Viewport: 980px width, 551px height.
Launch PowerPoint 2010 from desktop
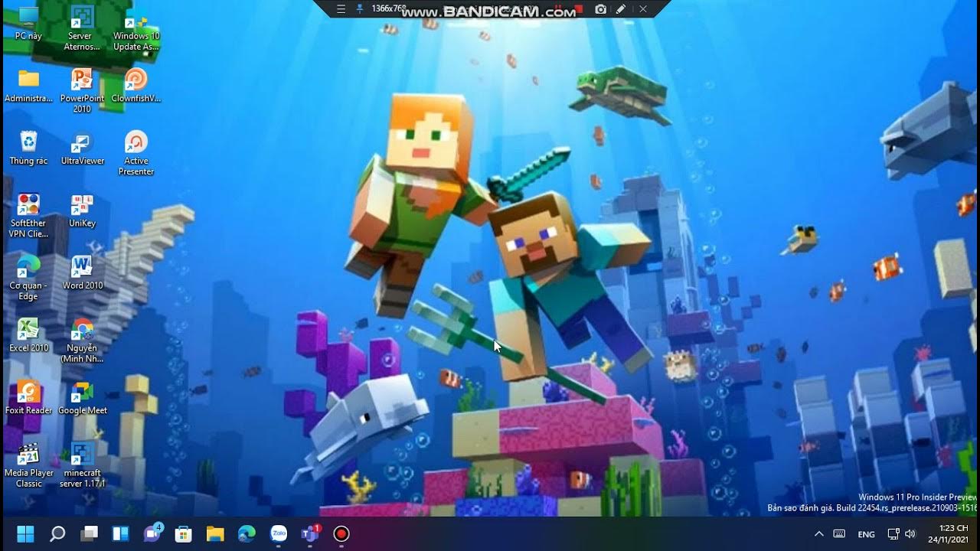click(82, 90)
